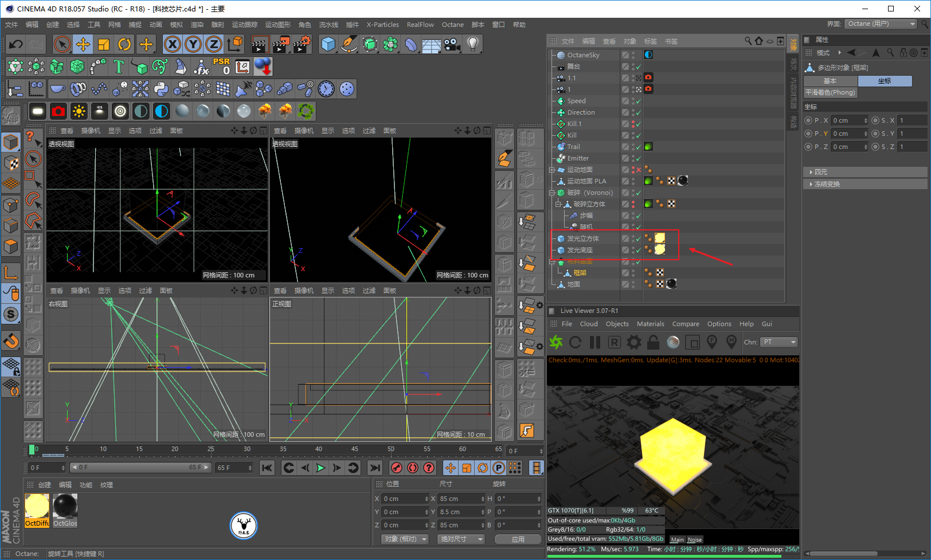The height and width of the screenshot is (560, 931).
Task: Click the Spline Pen tool icon
Action: tap(349, 44)
